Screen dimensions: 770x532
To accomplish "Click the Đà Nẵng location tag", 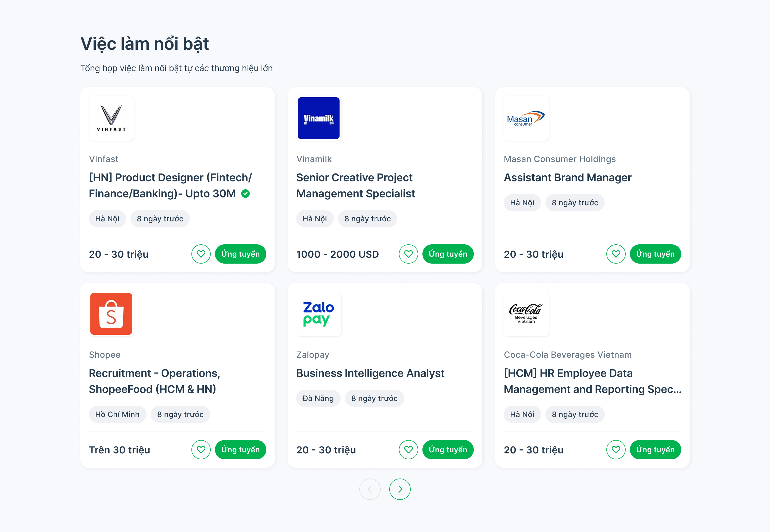I will 318,398.
